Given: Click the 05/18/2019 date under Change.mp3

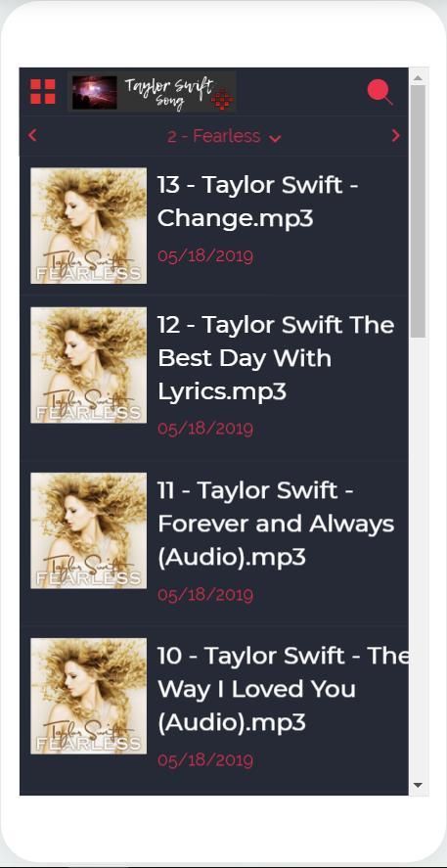Looking at the screenshot, I should tap(205, 256).
